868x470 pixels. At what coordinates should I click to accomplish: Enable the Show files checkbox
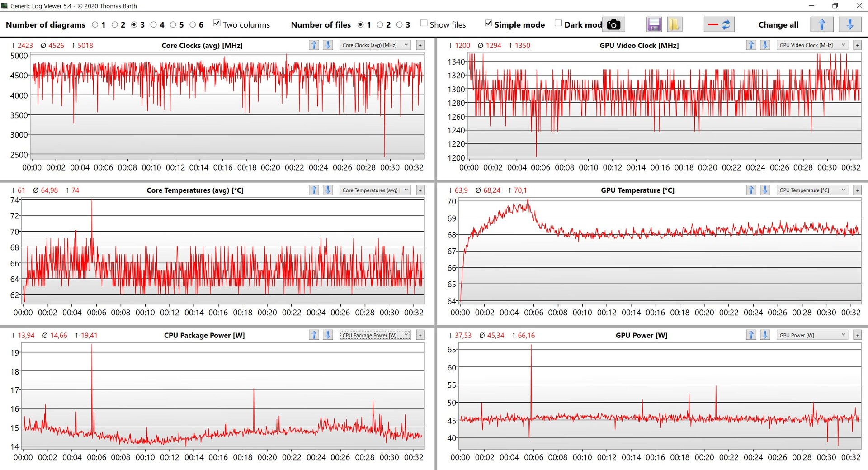tap(424, 24)
